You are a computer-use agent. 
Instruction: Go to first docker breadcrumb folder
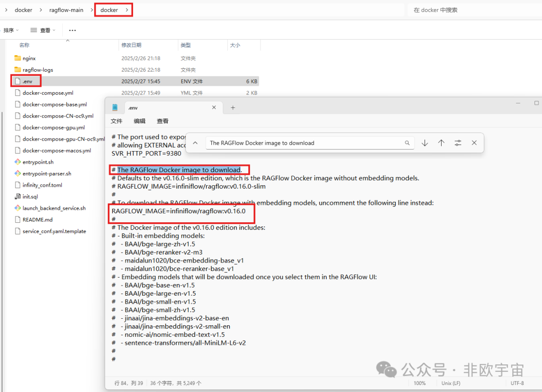coord(24,10)
